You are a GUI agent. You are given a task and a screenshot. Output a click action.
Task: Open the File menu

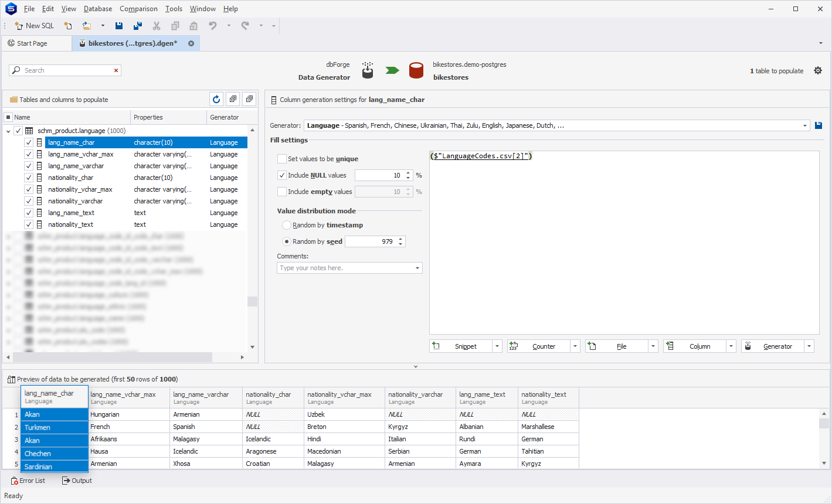point(29,9)
